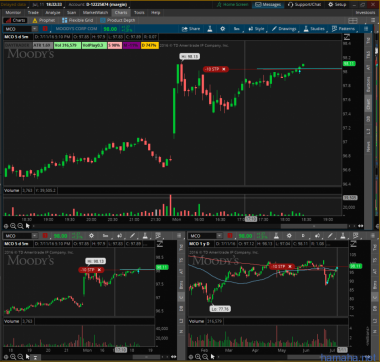The height and width of the screenshot is (362, 380).
Task: Click the Share button
Action: pyautogui.click(x=191, y=29)
